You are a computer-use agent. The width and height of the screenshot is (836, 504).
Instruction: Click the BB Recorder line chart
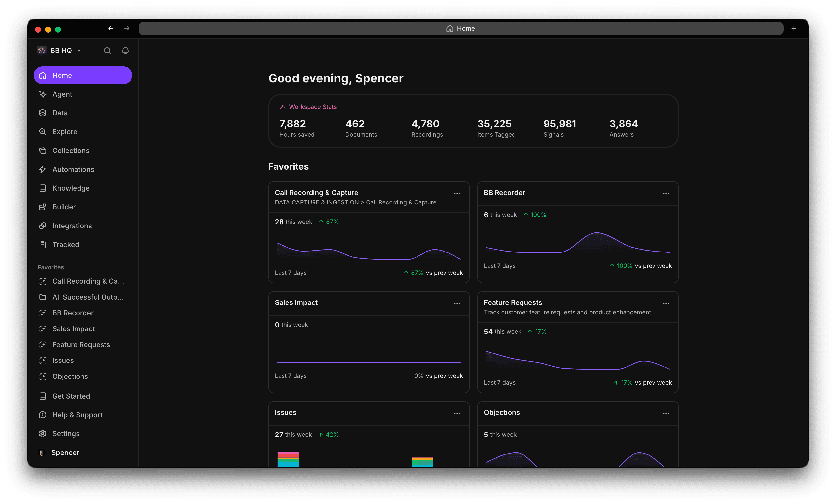578,243
